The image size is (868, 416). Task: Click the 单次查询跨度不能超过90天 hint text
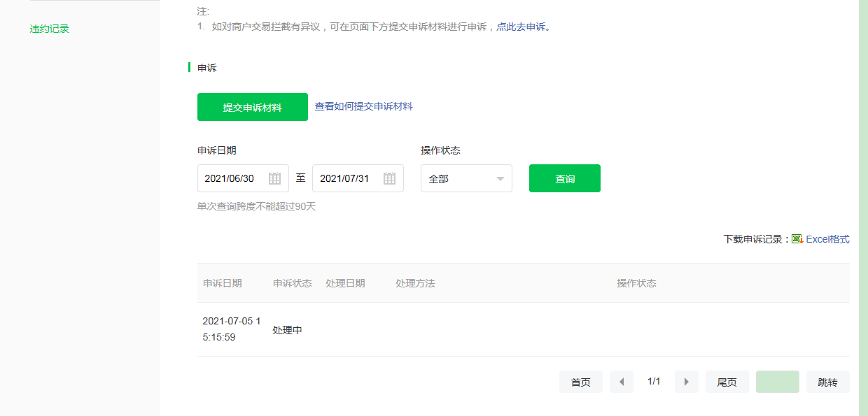point(257,206)
